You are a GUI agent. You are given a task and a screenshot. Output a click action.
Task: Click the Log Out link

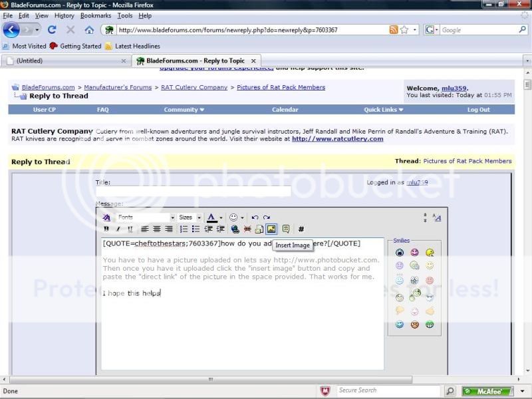point(478,110)
